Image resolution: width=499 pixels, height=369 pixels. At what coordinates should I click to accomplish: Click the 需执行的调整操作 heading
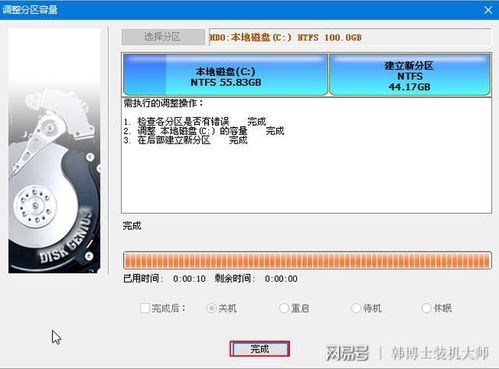tap(163, 103)
